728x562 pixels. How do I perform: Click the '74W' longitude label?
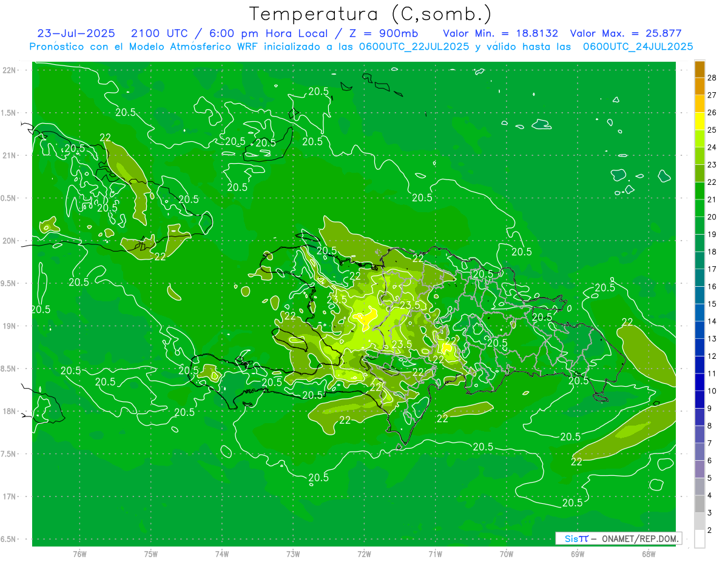[222, 554]
